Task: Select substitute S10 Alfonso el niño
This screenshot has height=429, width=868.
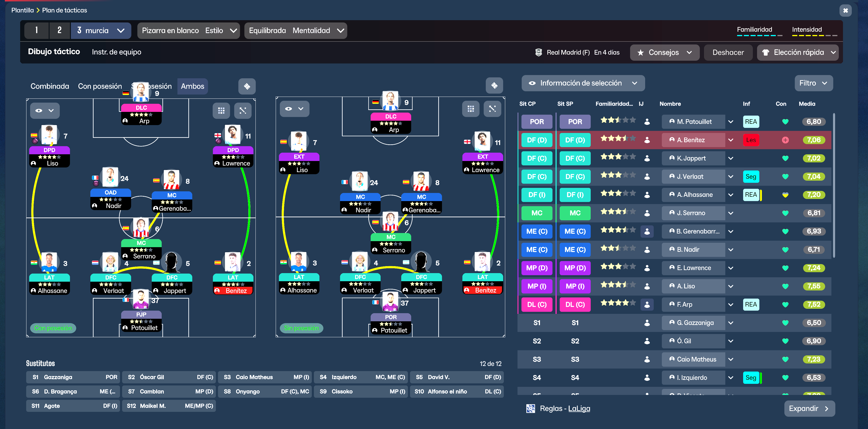Action: [457, 392]
